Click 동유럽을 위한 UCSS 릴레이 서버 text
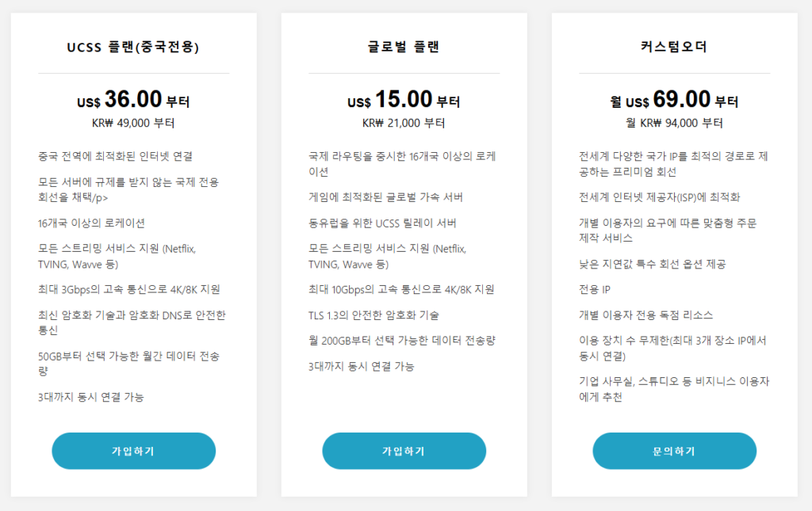The image size is (812, 511). point(382,223)
